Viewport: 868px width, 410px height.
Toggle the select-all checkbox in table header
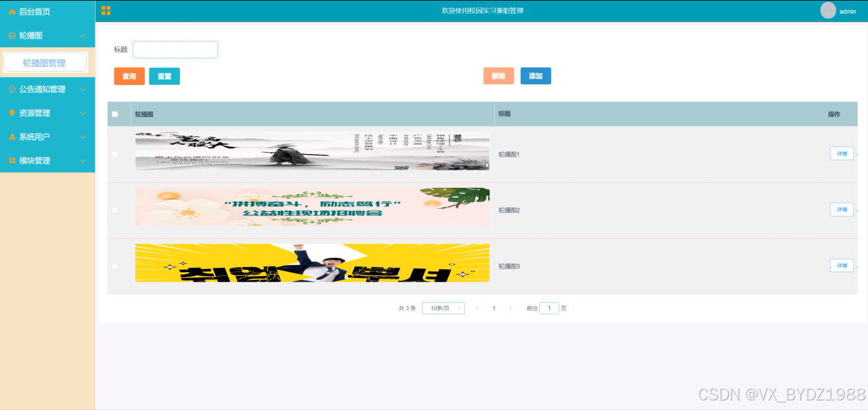(x=115, y=114)
